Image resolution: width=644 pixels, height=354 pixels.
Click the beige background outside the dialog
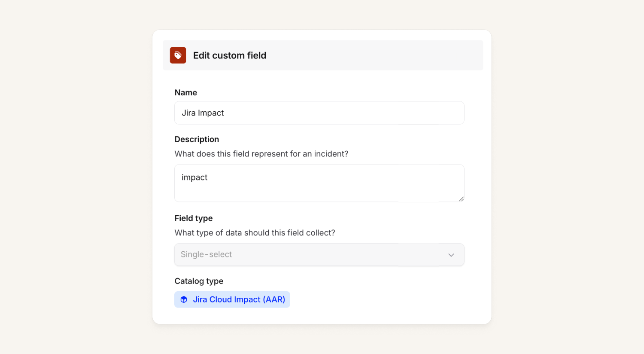pos(77,172)
